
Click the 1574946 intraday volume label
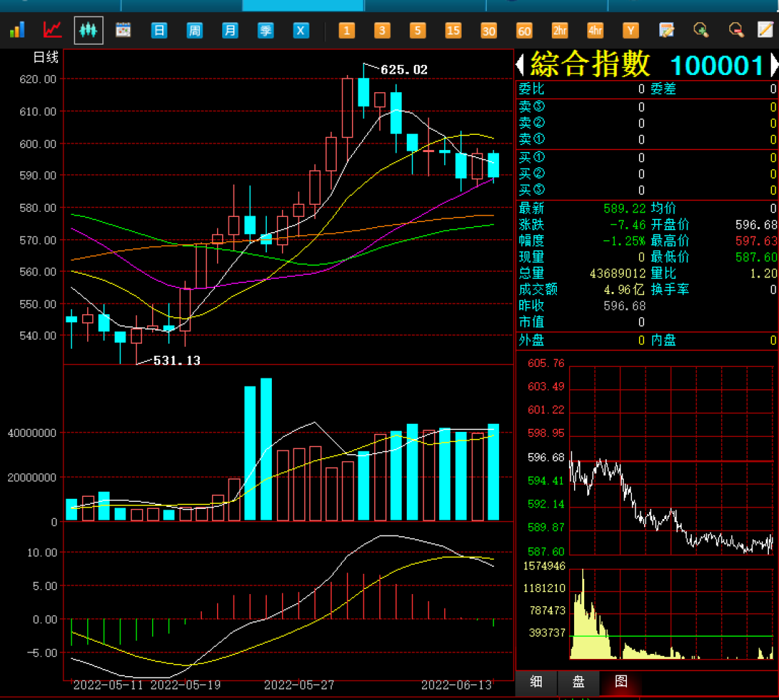545,566
